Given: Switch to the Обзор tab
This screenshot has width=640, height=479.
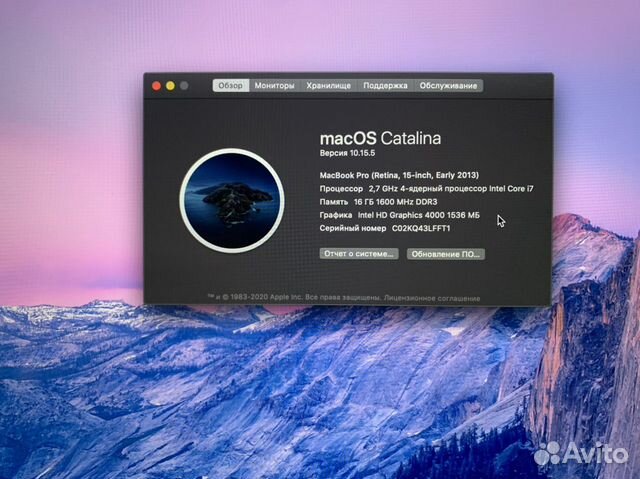Looking at the screenshot, I should coord(231,86).
